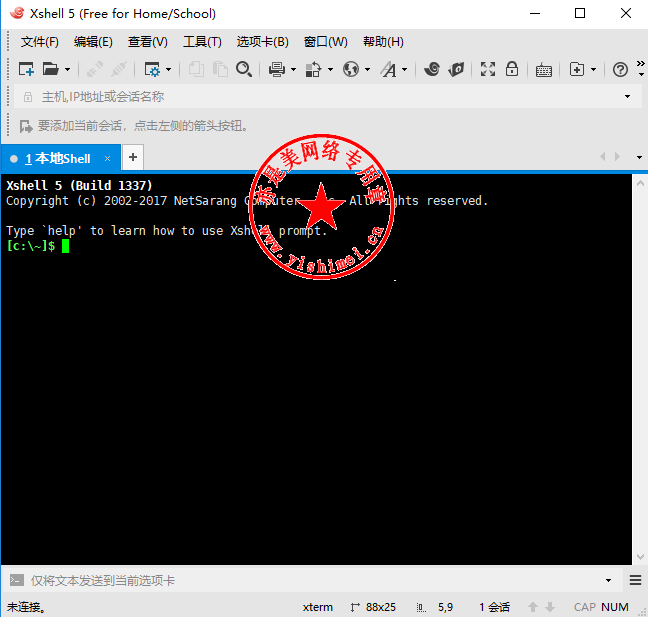Expand the address bar dropdown arrow
The image size is (648, 617).
[627, 97]
